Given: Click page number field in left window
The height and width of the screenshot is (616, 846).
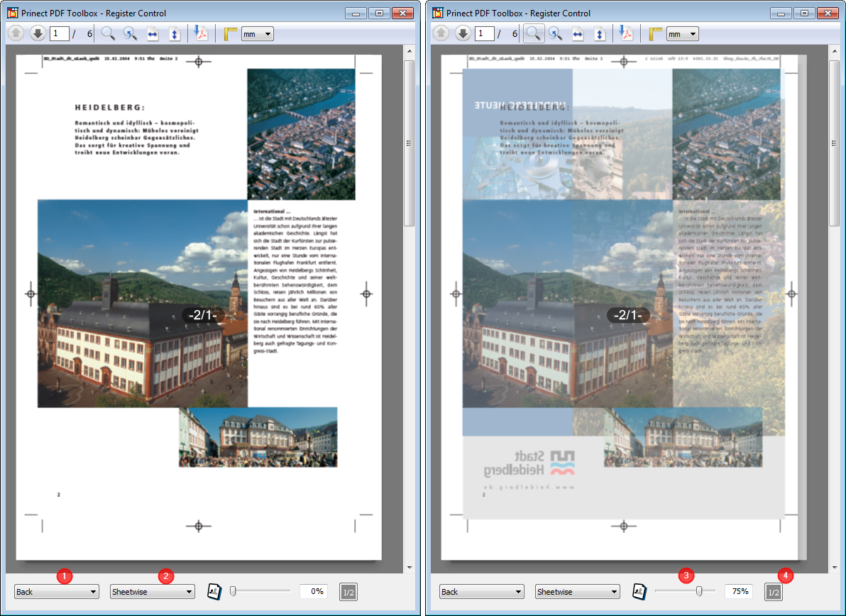Looking at the screenshot, I should pyautogui.click(x=58, y=34).
